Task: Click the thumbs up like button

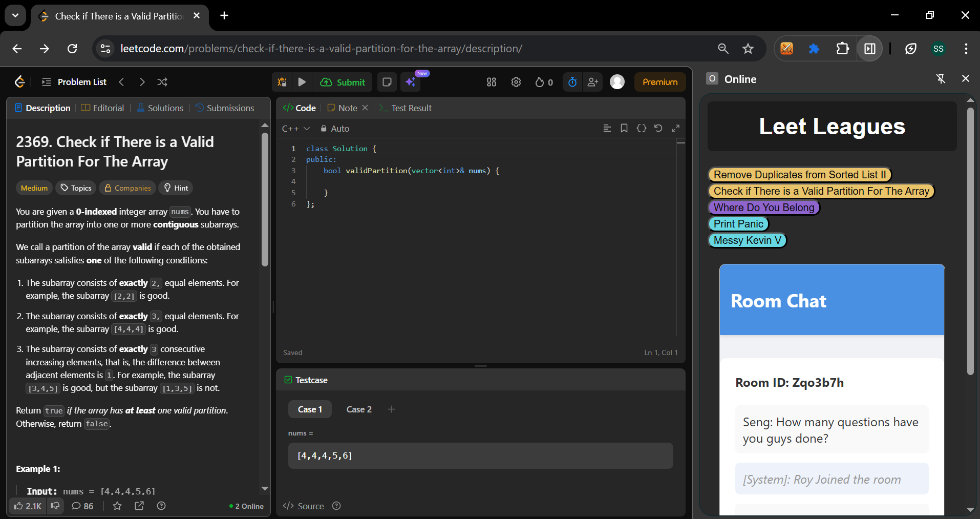Action: click(x=28, y=506)
